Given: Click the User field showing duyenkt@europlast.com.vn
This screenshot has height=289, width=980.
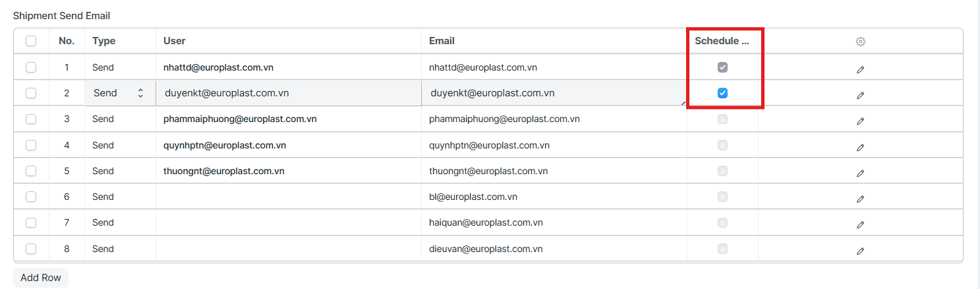Looking at the screenshot, I should (288, 93).
